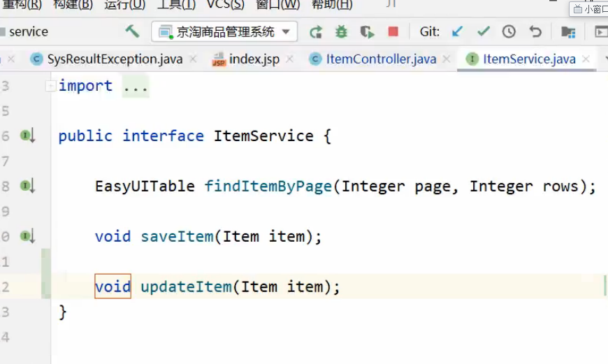Start debugging with the bug icon
The height and width of the screenshot is (364, 608).
click(341, 31)
